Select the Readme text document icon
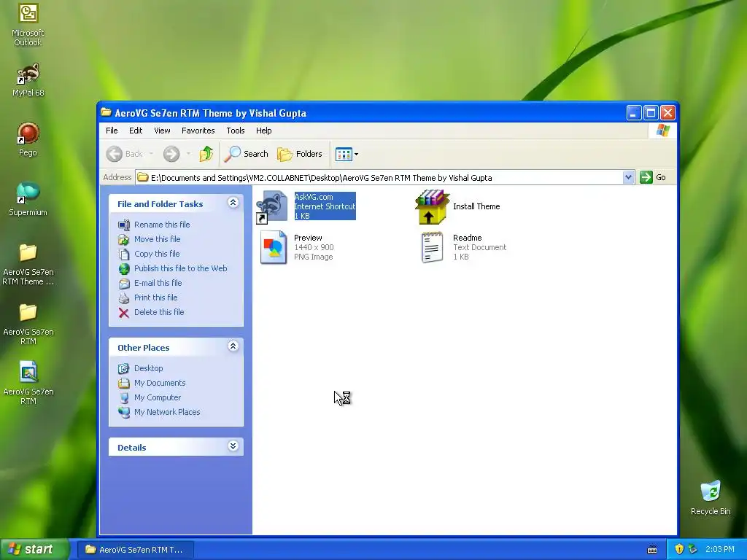 click(432, 247)
